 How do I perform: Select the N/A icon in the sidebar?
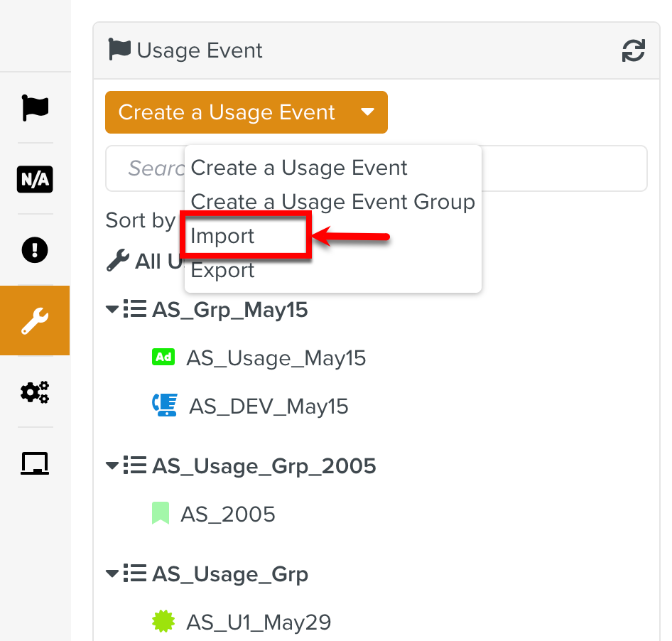[x=35, y=179]
